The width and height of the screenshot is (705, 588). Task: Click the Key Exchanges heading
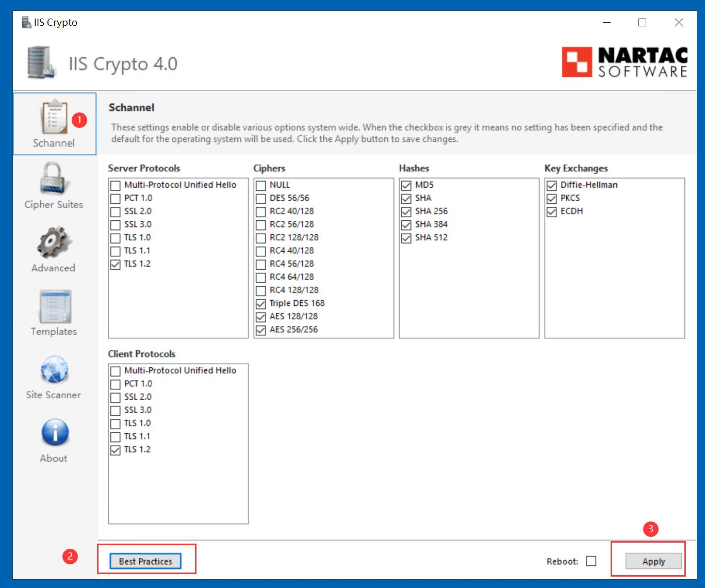pos(576,168)
